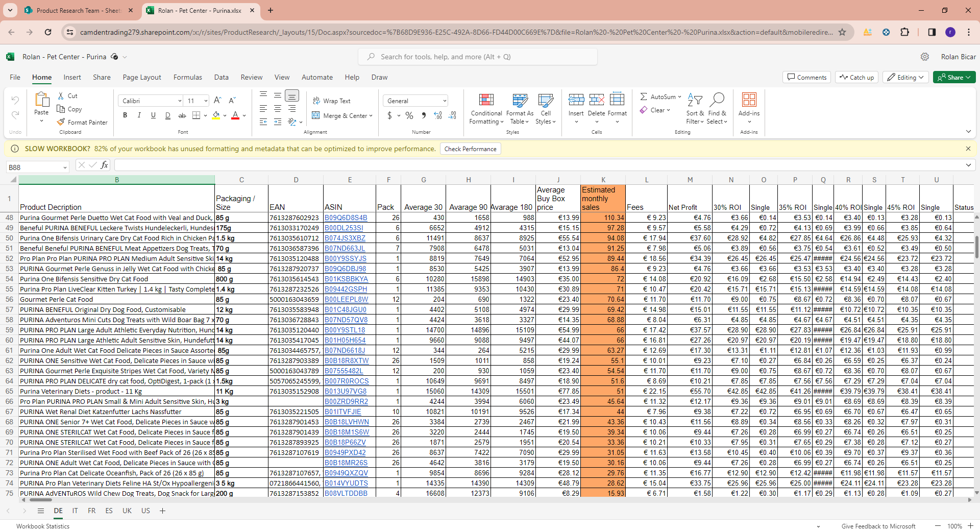Screen dimensions: 980x531
Task: Click the Insert cells icon
Action: coord(576,99)
